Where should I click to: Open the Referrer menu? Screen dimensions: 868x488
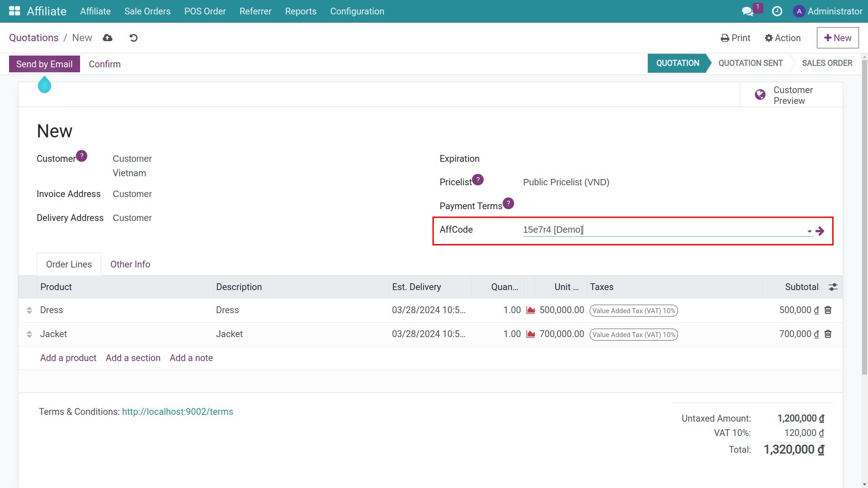[x=255, y=11]
